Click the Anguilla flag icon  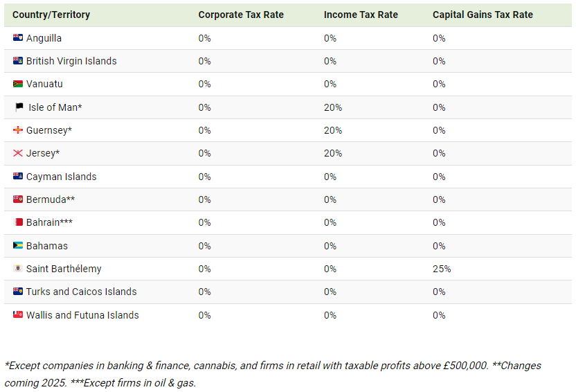click(x=18, y=38)
